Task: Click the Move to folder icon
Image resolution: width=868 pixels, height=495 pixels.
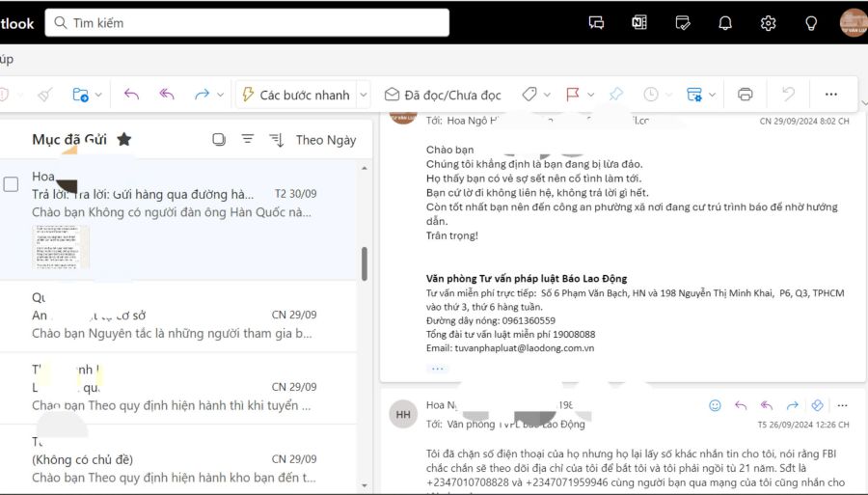Action: click(x=80, y=95)
